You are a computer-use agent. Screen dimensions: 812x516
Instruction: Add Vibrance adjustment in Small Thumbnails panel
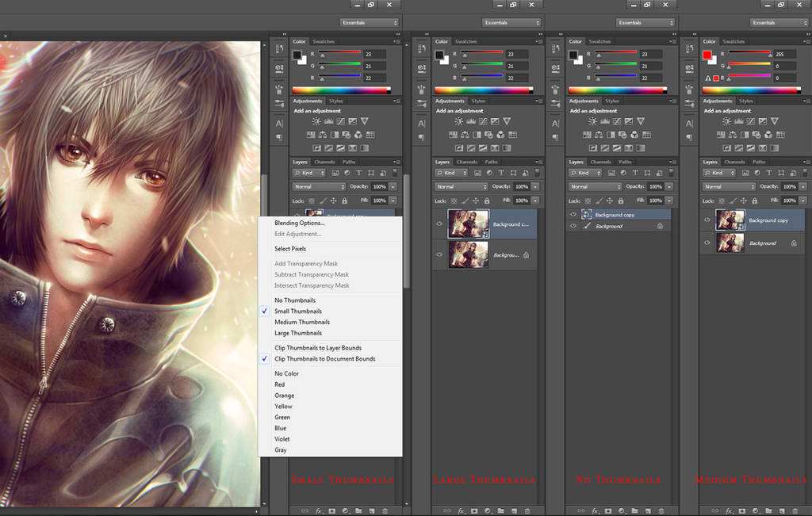(x=365, y=121)
